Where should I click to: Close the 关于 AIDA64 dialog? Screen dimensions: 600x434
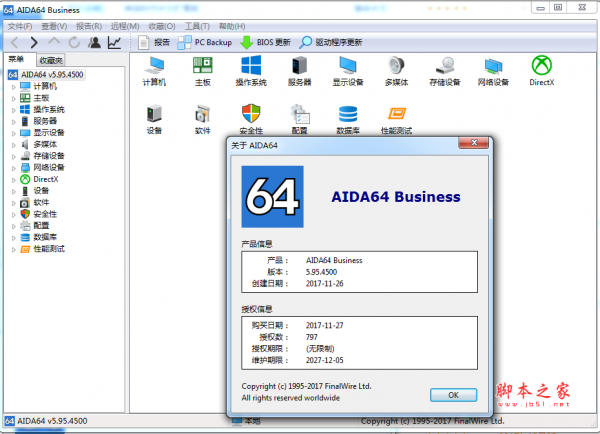pyautogui.click(x=474, y=143)
